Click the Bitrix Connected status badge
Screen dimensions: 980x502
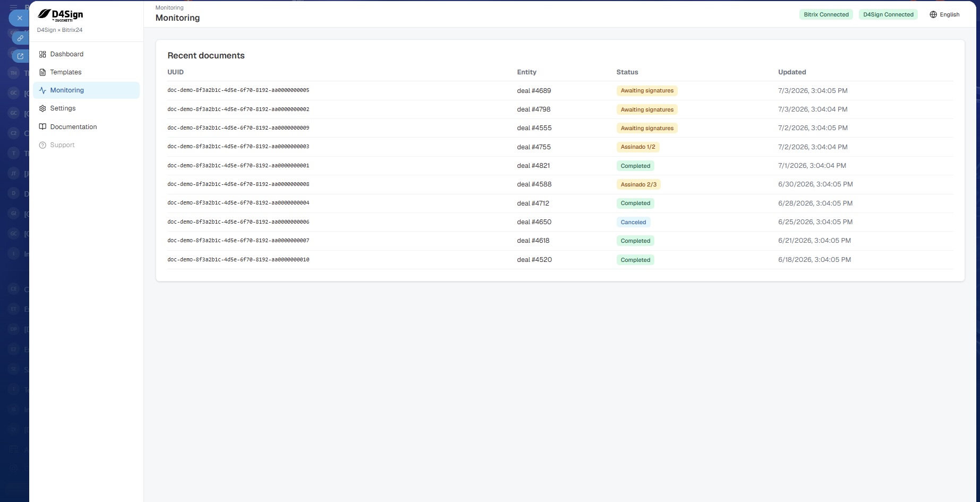pos(826,15)
